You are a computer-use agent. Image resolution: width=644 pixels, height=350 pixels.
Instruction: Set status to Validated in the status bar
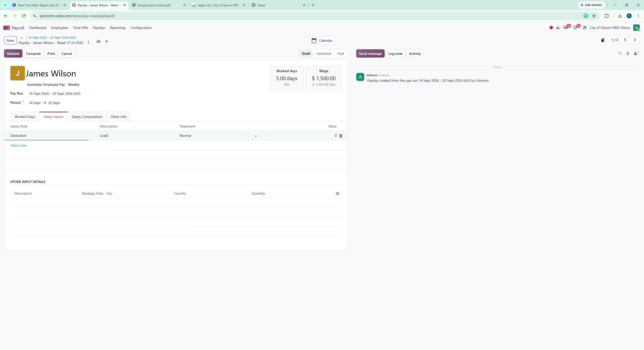coord(324,54)
